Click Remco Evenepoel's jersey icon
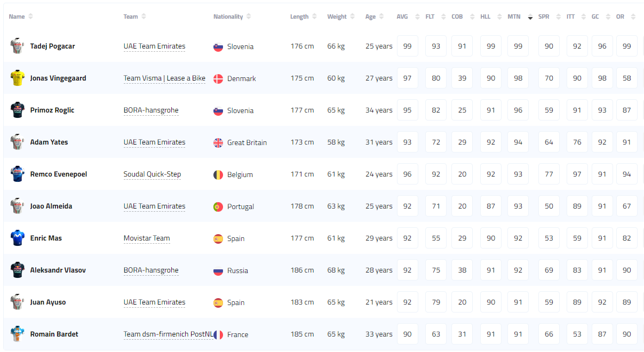644x352 pixels. tap(18, 174)
